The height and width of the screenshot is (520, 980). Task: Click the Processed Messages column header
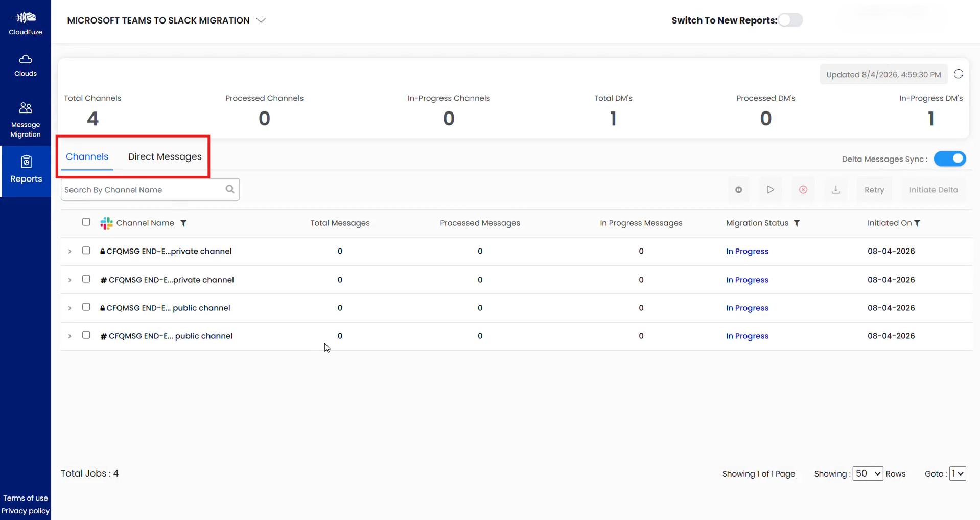point(480,223)
